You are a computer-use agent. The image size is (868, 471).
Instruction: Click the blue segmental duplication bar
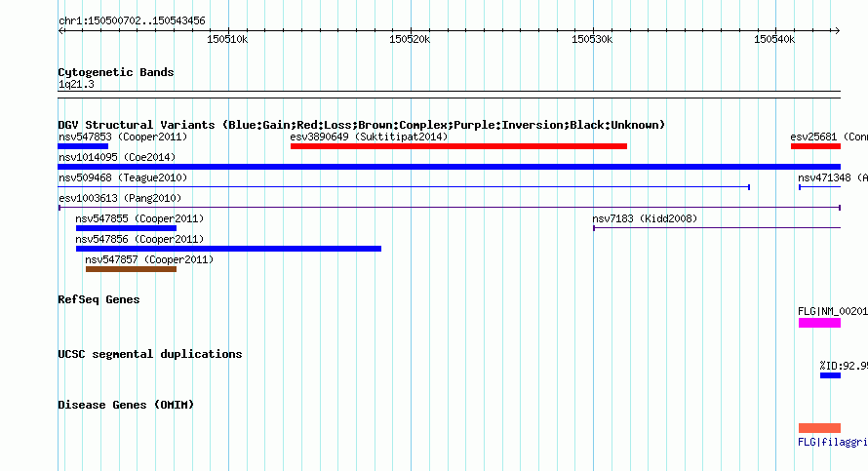click(x=830, y=375)
